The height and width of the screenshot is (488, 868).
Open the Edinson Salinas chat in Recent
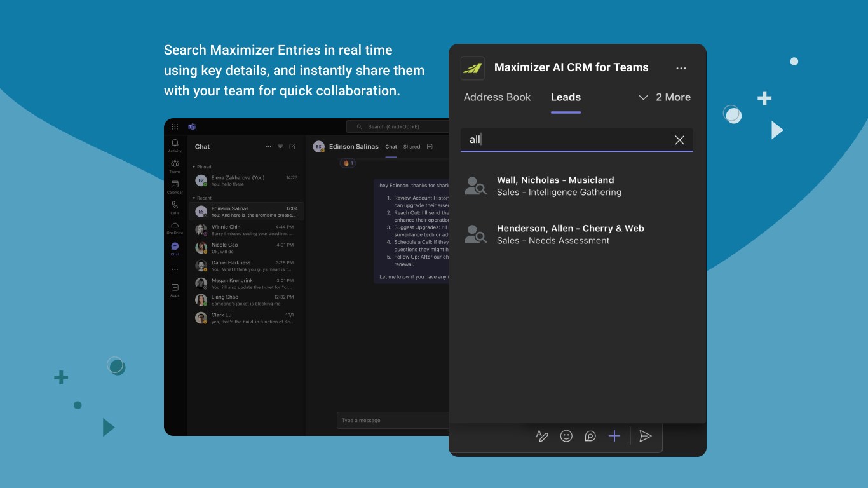246,212
